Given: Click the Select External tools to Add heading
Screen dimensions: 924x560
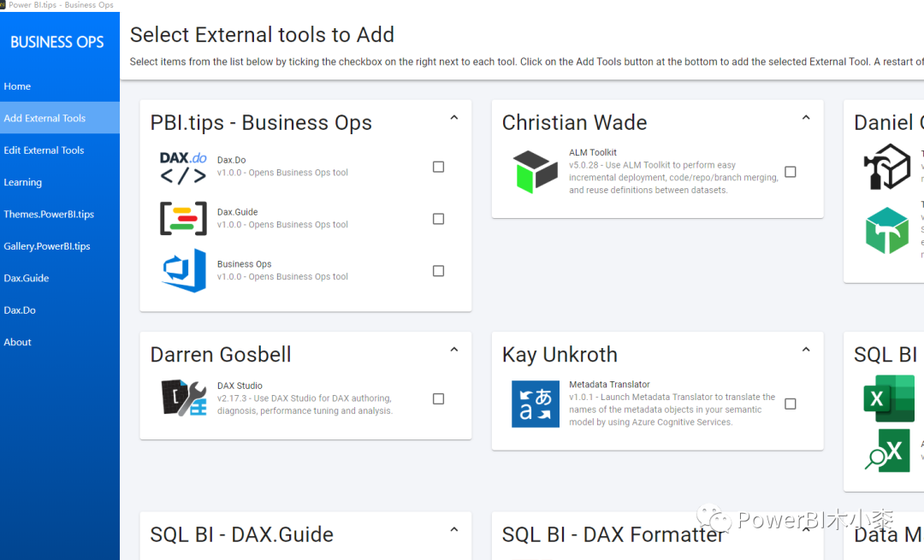Looking at the screenshot, I should click(263, 35).
